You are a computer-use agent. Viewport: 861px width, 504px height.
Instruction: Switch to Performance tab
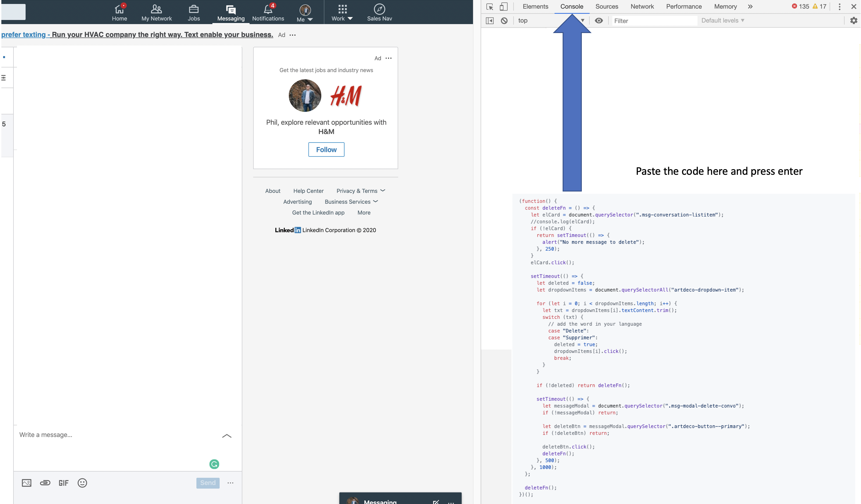tap(684, 6)
